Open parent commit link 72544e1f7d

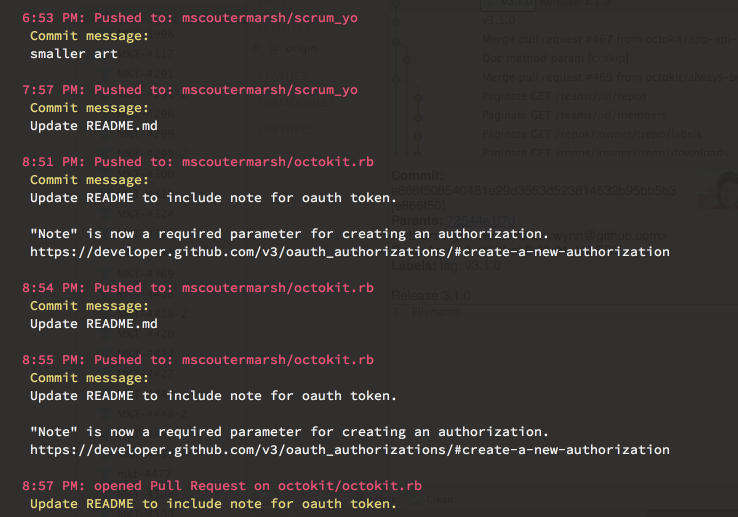[481, 221]
